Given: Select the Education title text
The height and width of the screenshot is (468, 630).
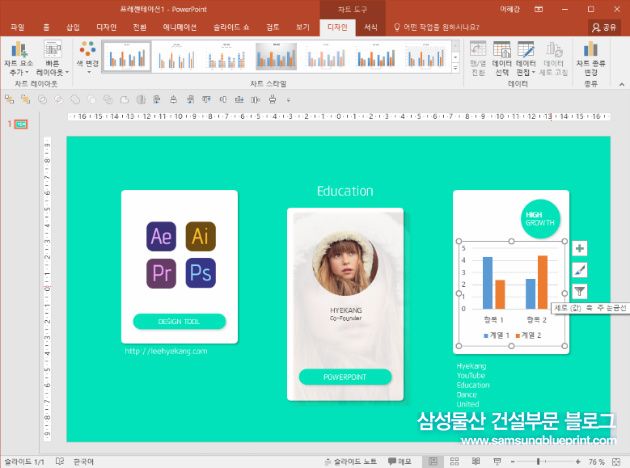Looking at the screenshot, I should pos(345,191).
